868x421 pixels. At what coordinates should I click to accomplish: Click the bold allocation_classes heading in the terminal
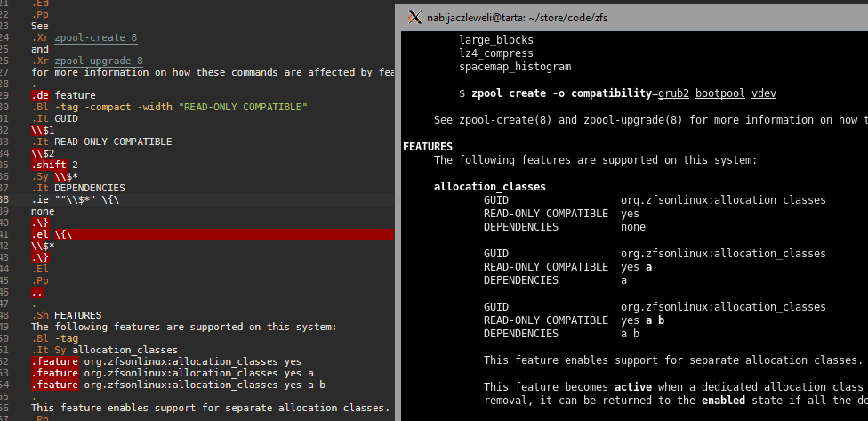click(489, 187)
